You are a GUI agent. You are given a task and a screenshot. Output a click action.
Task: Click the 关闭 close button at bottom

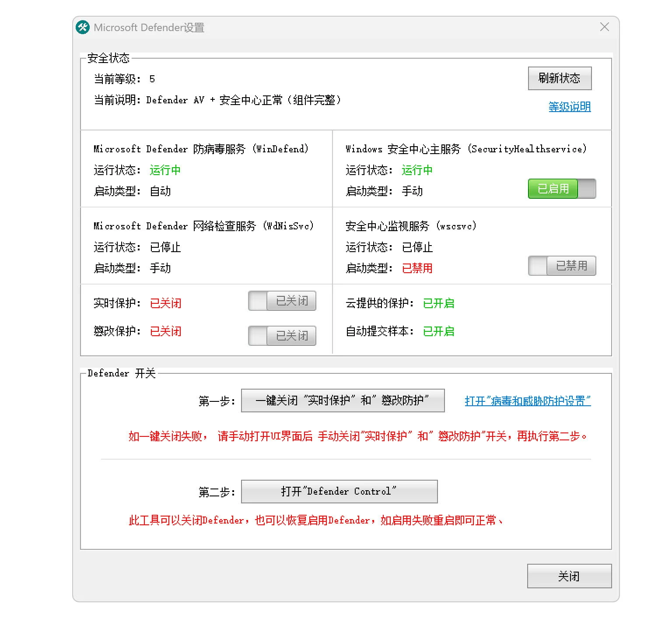tap(570, 576)
